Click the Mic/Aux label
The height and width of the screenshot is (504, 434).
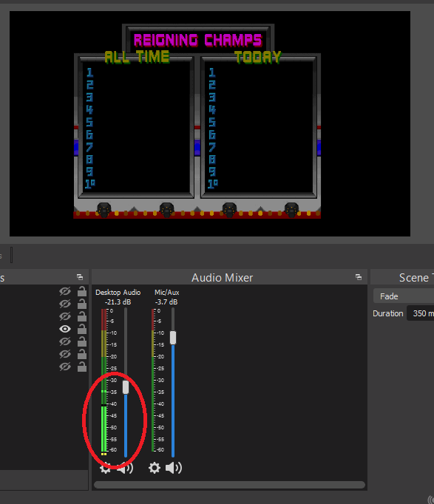[167, 293]
